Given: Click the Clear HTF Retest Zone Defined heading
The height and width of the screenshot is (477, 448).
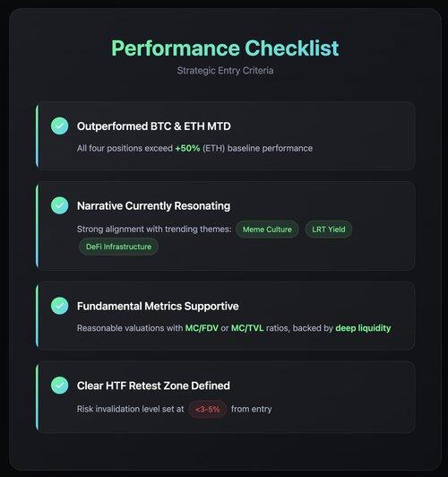Looking at the screenshot, I should tap(153, 386).
